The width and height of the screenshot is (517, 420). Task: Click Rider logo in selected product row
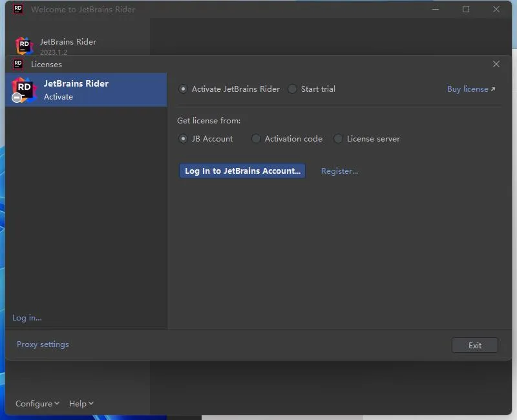coord(23,90)
